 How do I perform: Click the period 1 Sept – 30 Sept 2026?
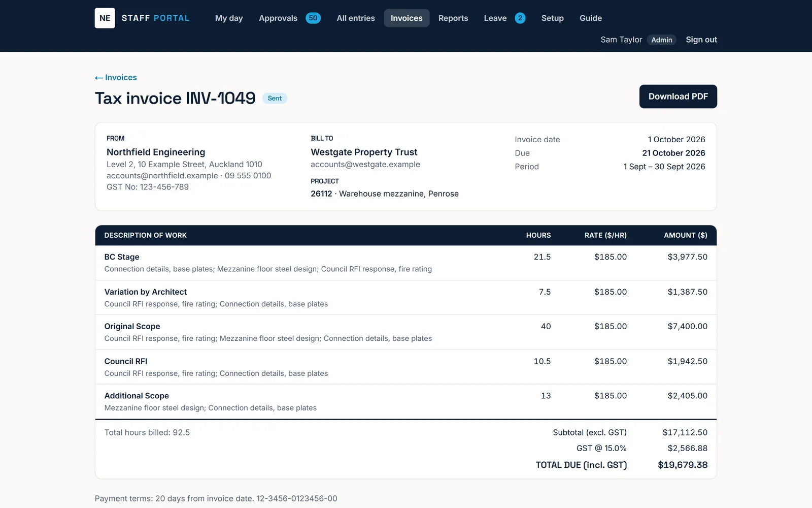[x=664, y=167]
